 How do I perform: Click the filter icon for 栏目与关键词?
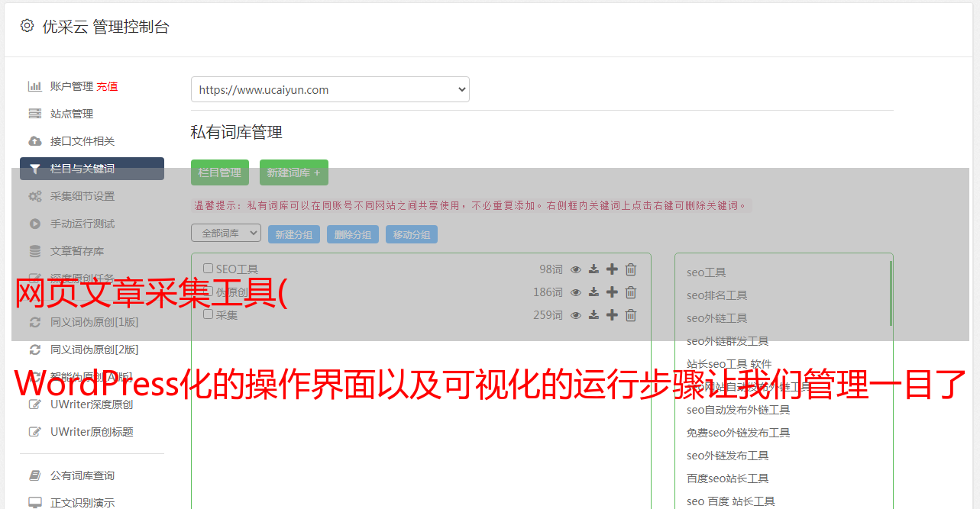click(x=35, y=169)
